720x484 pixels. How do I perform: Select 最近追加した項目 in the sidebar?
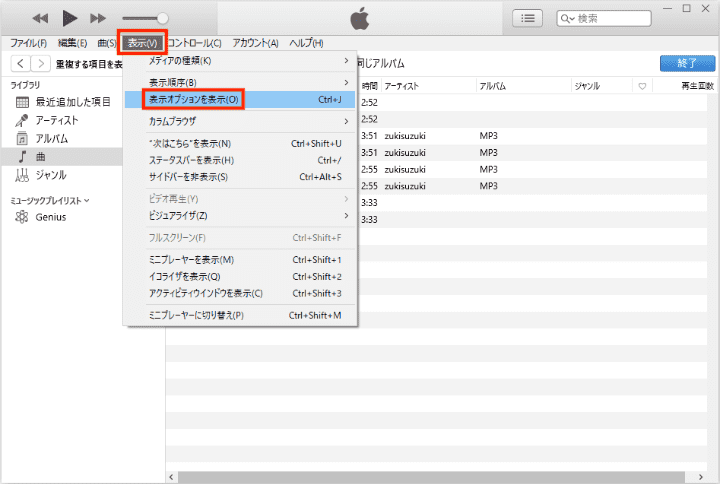pyautogui.click(x=73, y=102)
